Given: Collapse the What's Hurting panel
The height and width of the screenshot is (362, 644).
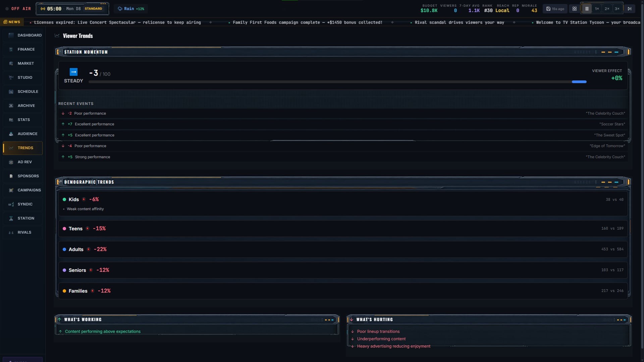Looking at the screenshot, I should (x=489, y=319).
